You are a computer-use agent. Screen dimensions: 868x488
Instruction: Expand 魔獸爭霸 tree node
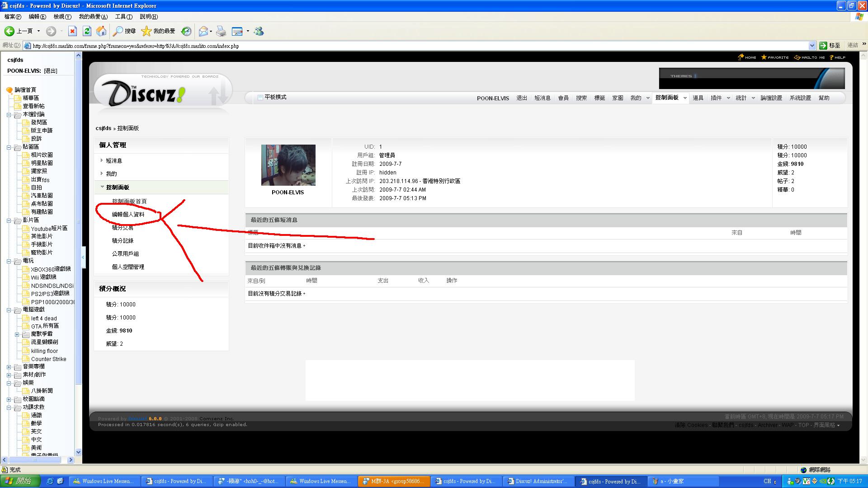coord(17,334)
